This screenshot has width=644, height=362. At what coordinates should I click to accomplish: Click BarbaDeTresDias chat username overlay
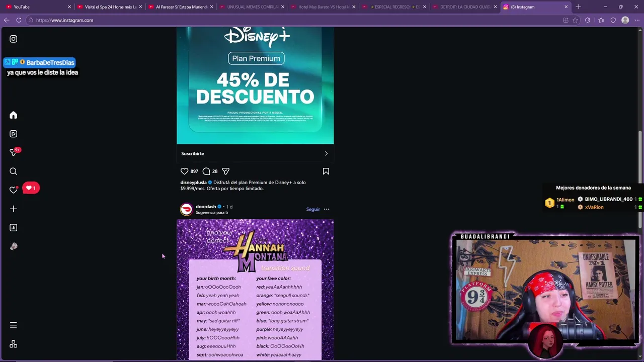tap(50, 63)
